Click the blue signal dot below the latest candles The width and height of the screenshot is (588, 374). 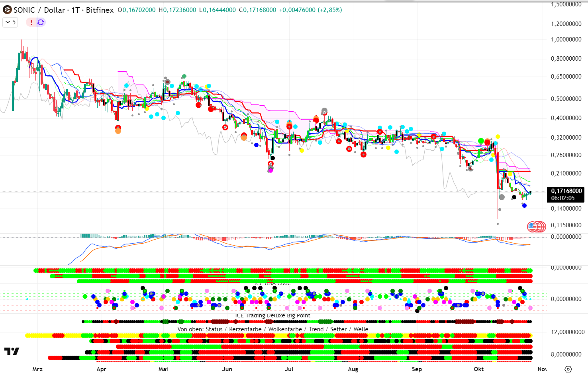point(524,206)
